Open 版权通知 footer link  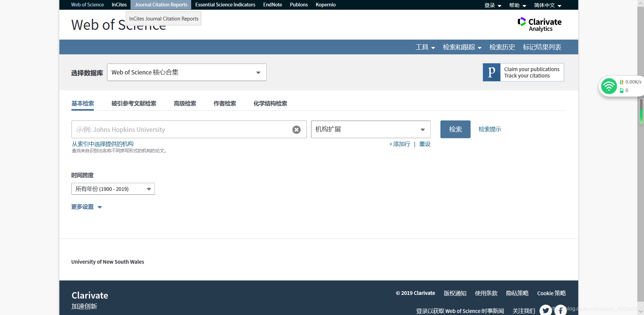455,293
